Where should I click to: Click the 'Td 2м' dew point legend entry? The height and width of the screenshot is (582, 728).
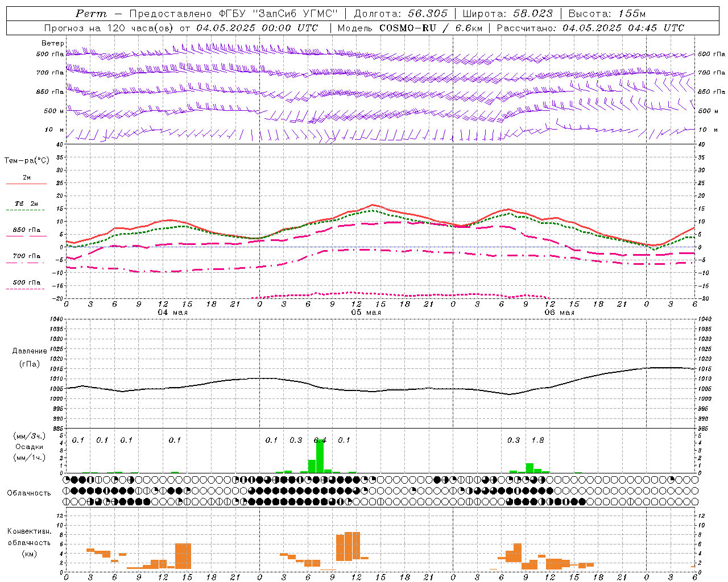tap(26, 203)
